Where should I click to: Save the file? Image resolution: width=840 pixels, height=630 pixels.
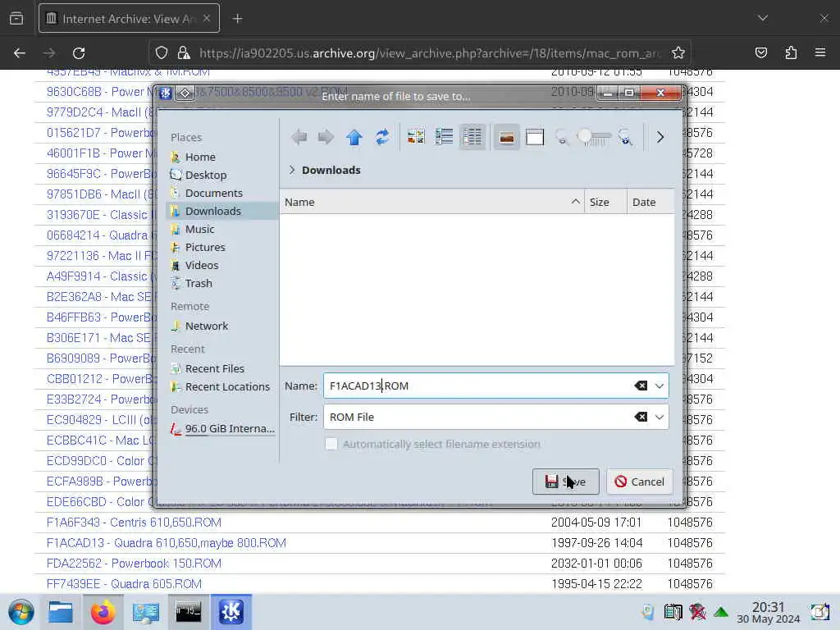(x=566, y=482)
